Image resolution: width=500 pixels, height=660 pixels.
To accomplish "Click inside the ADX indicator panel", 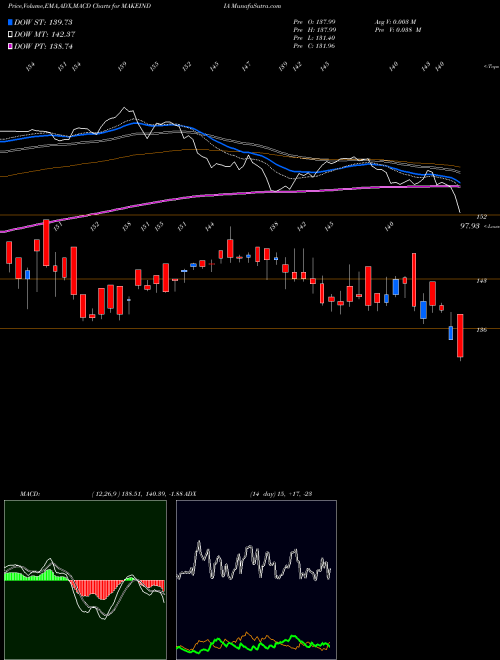I will (x=256, y=580).
